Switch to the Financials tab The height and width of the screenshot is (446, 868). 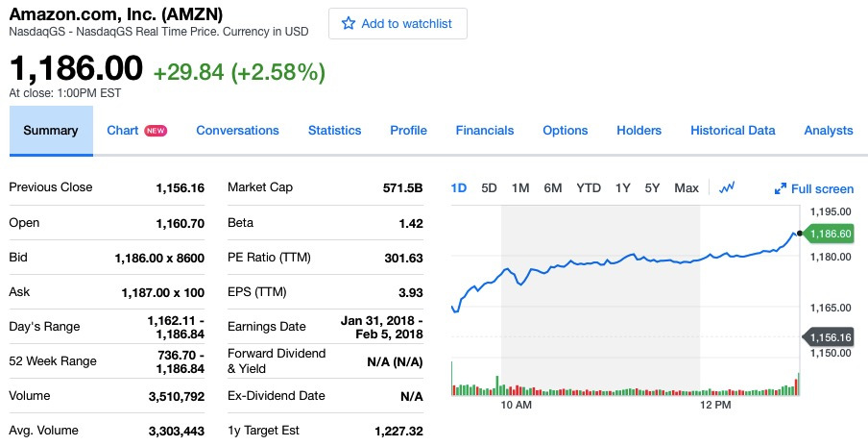(x=485, y=131)
